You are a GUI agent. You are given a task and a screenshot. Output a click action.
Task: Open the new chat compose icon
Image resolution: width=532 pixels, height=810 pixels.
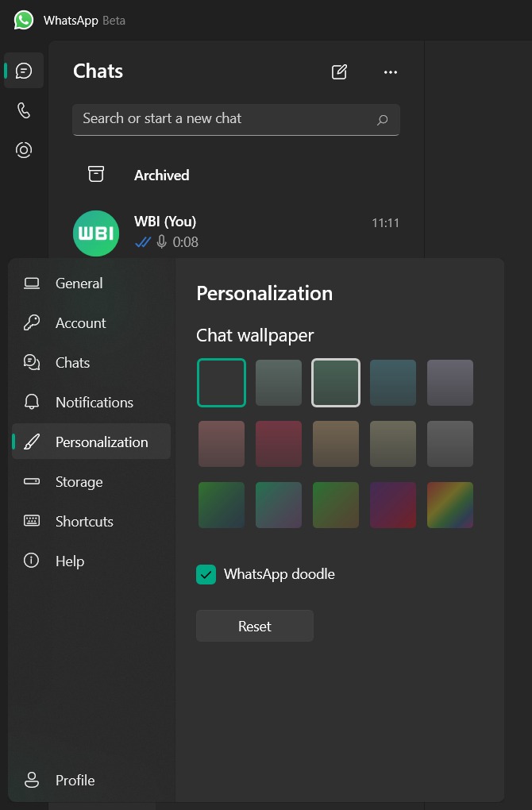pyautogui.click(x=339, y=71)
